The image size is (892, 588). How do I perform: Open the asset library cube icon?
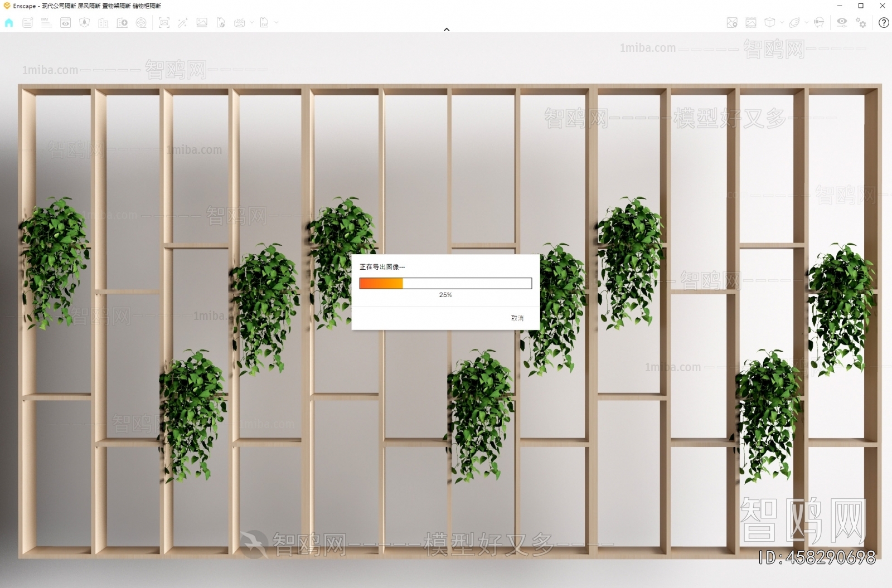pos(769,23)
